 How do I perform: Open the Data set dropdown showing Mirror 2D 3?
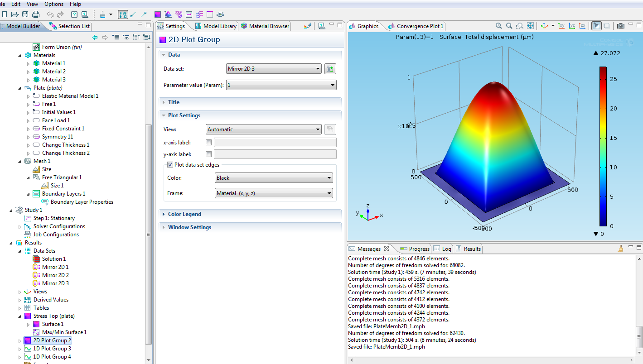(x=274, y=69)
